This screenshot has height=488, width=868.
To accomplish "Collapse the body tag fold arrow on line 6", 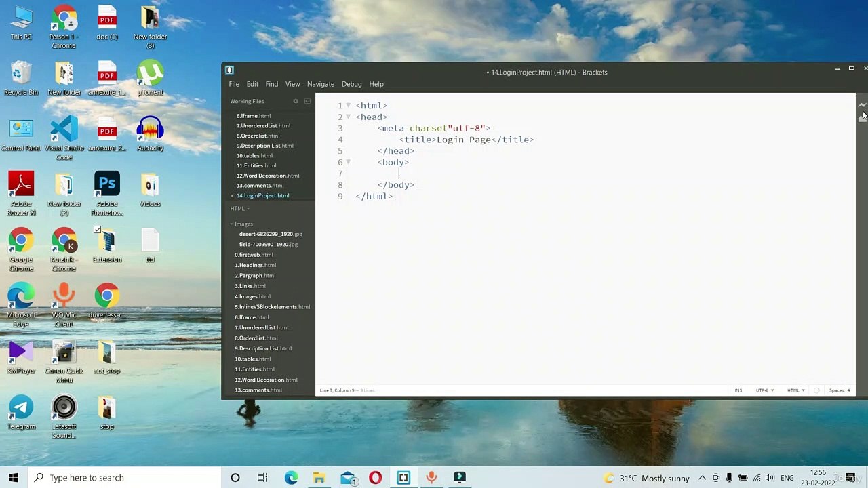I will 349,162.
